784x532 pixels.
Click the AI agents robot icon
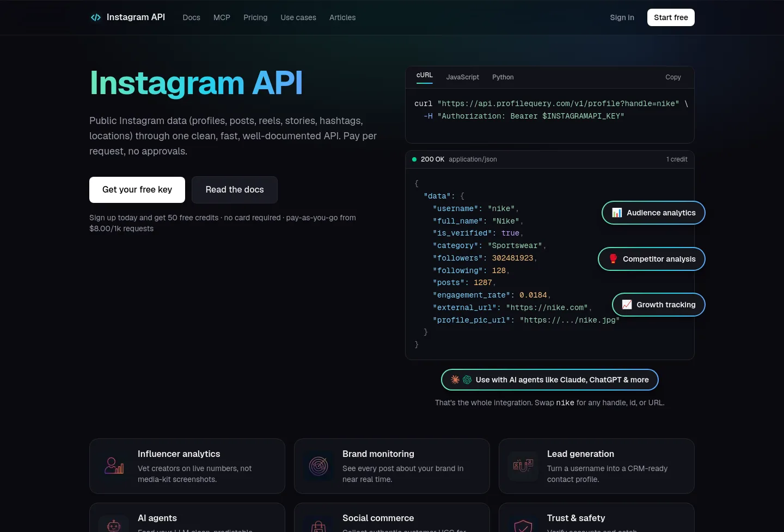(114, 525)
